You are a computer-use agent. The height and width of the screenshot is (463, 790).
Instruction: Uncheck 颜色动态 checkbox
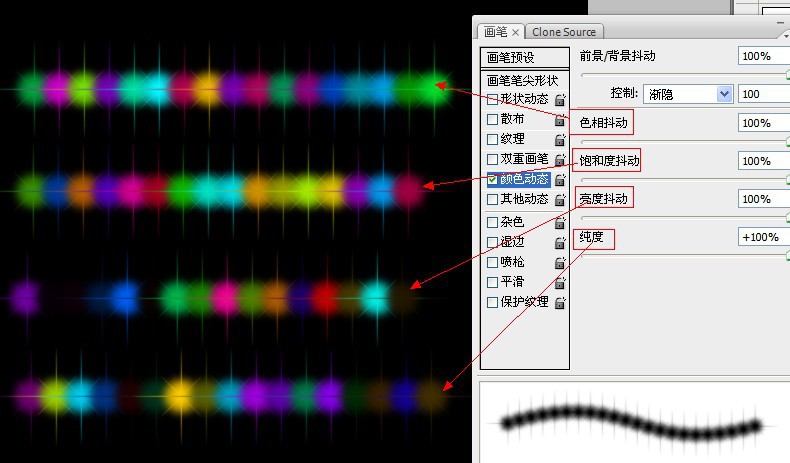(x=492, y=179)
